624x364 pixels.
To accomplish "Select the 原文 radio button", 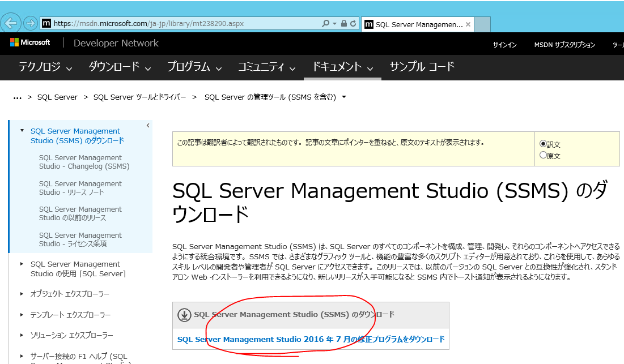I will point(543,155).
